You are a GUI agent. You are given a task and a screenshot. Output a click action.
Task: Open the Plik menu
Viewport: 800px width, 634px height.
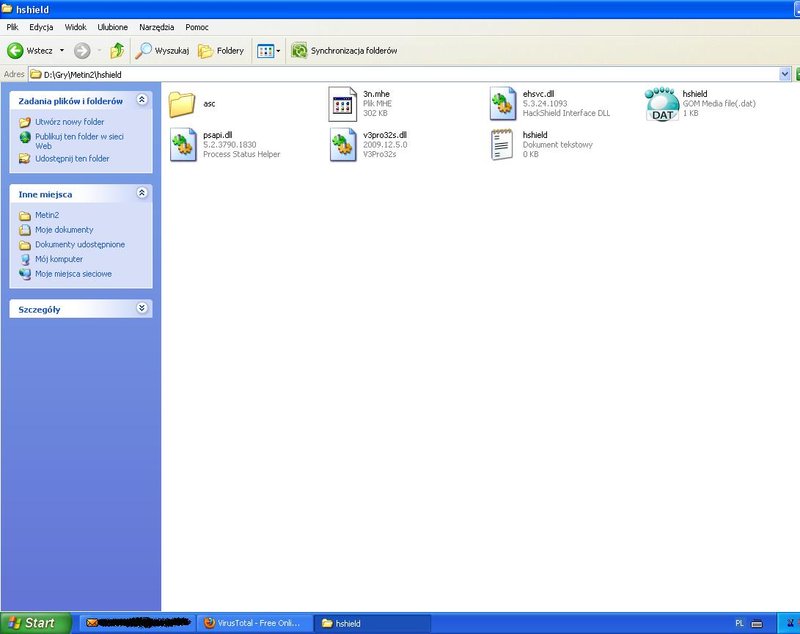point(12,27)
